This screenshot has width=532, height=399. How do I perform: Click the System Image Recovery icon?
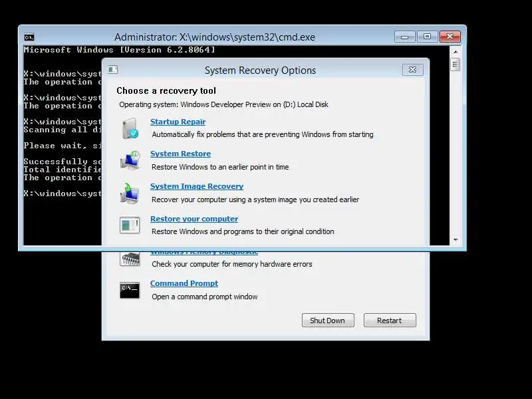[x=130, y=193]
